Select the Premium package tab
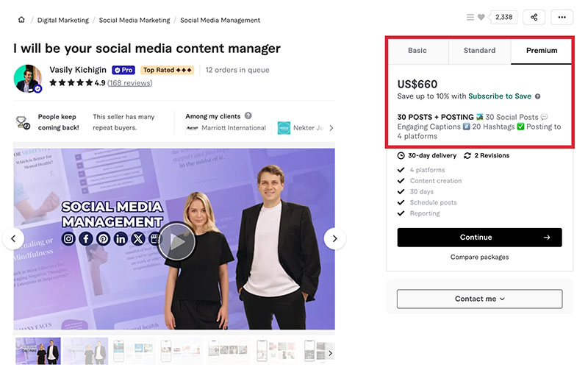 click(541, 51)
